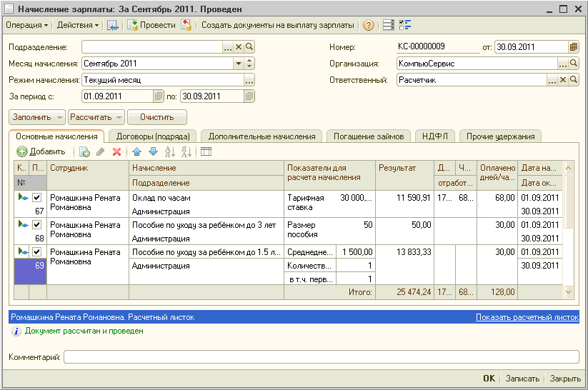This screenshot has width=588, height=390.
Task: Open calendar for period end date 30.09.2011
Action: click(249, 96)
